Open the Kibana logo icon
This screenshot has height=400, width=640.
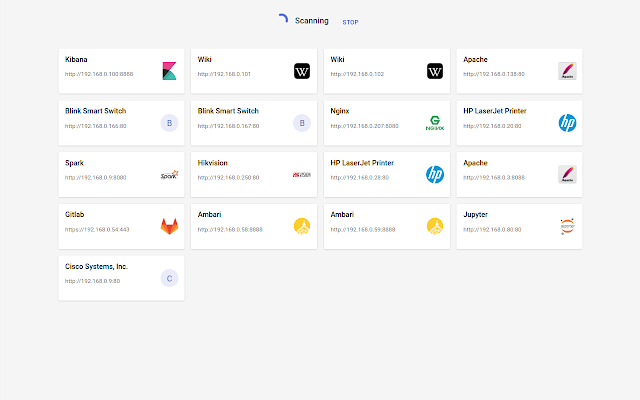169,71
